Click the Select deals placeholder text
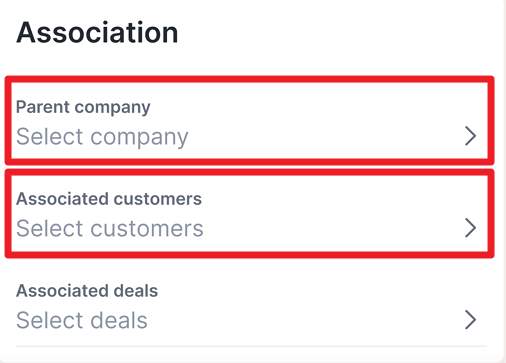The width and height of the screenshot is (506, 363). 82,320
